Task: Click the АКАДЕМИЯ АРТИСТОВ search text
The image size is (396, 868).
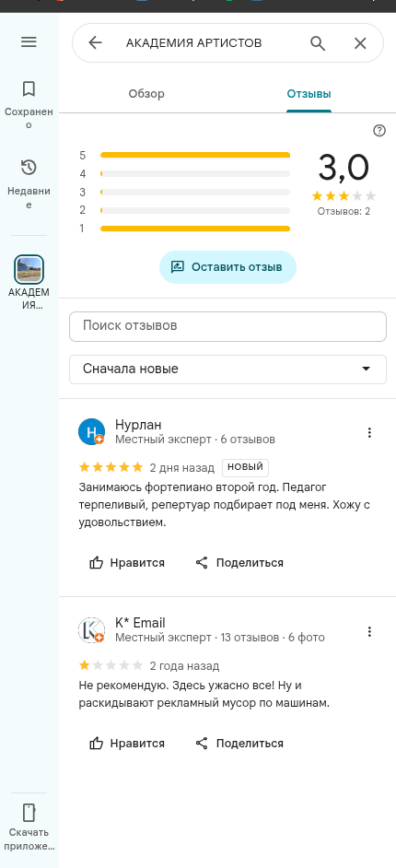Action: tap(194, 43)
